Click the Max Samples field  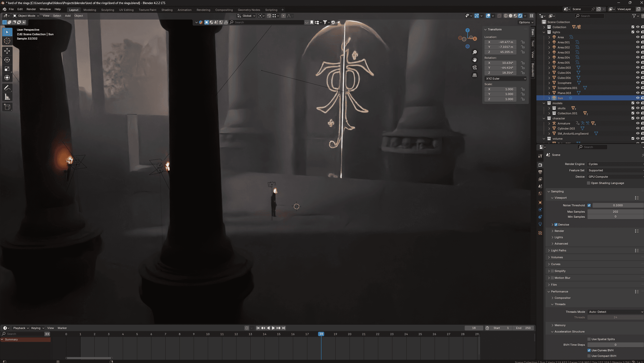[615, 212]
